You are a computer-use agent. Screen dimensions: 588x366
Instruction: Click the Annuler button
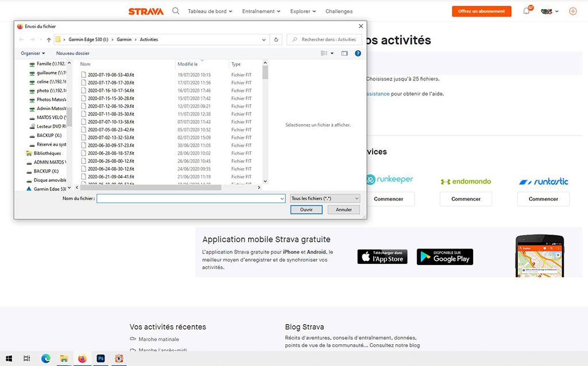pos(343,209)
